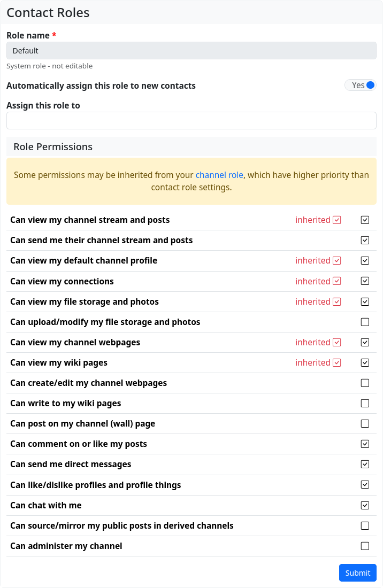Click the Role name text field

pyautogui.click(x=191, y=51)
